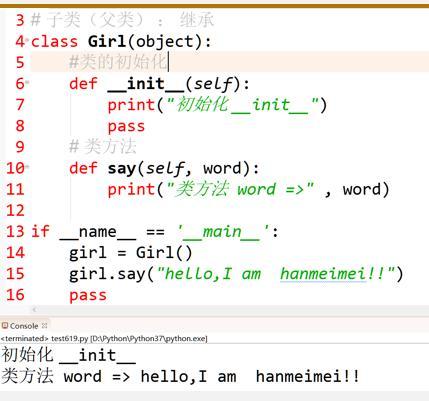Click the print("初始化__init__") line

217,105
